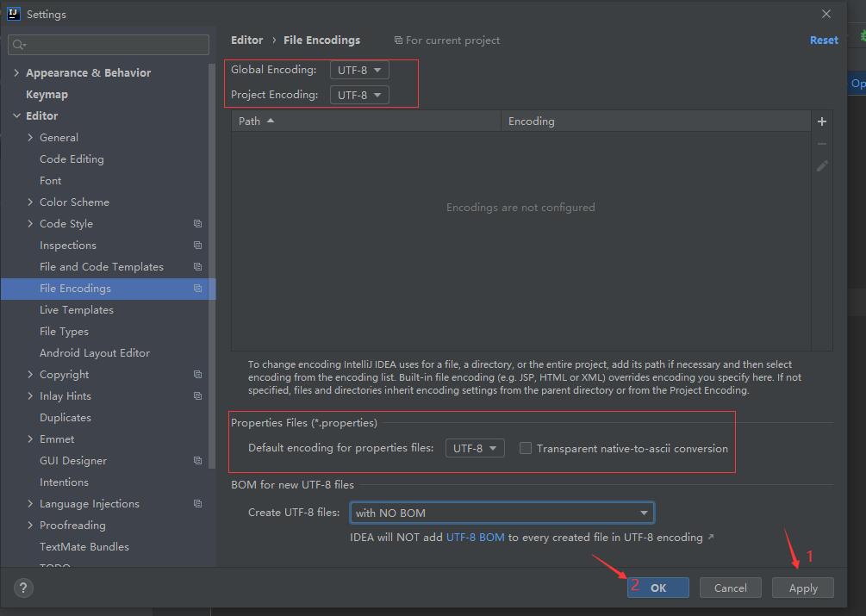Screen dimensions: 866x616
Task: Expand the Proofreading node
Action: click(30, 525)
